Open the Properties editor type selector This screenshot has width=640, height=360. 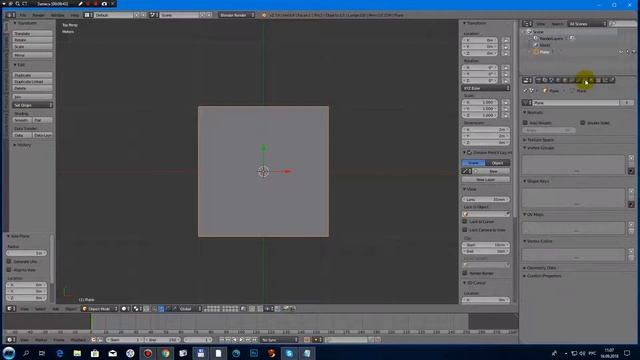(527, 80)
